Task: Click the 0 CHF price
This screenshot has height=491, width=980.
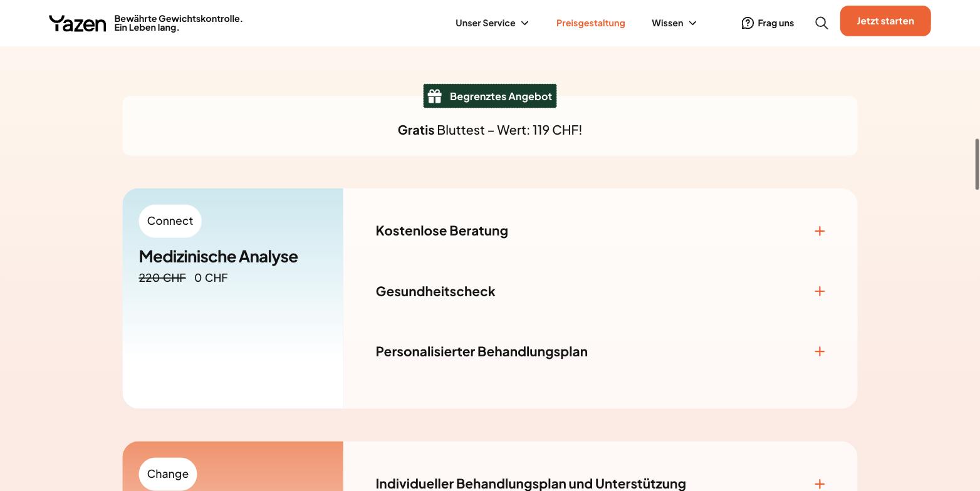Action: 211,277
